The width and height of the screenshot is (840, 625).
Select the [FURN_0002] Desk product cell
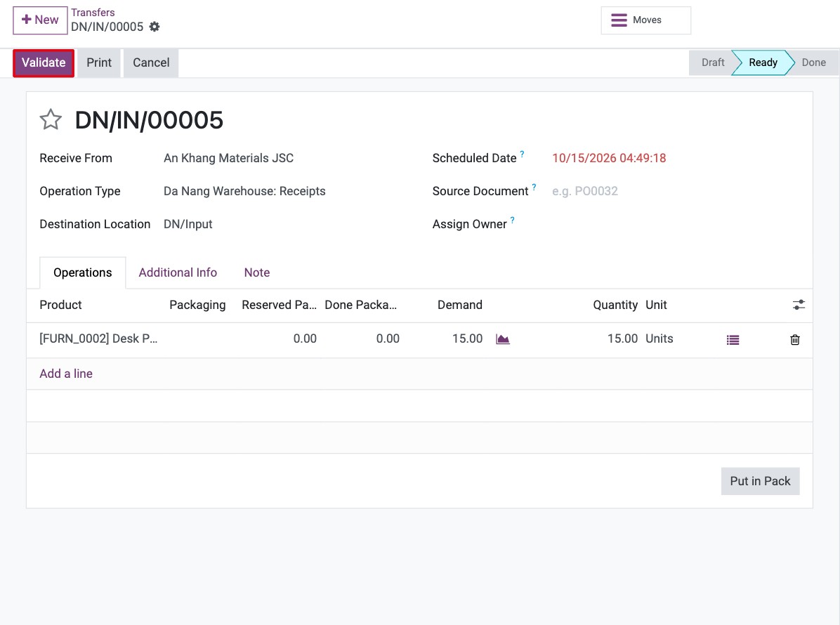click(98, 339)
